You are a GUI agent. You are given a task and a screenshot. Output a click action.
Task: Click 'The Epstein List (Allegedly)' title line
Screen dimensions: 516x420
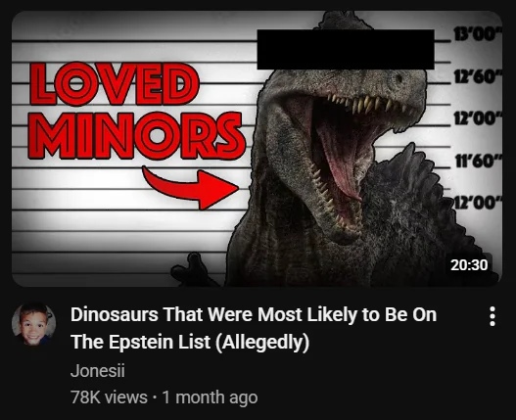click(x=190, y=342)
